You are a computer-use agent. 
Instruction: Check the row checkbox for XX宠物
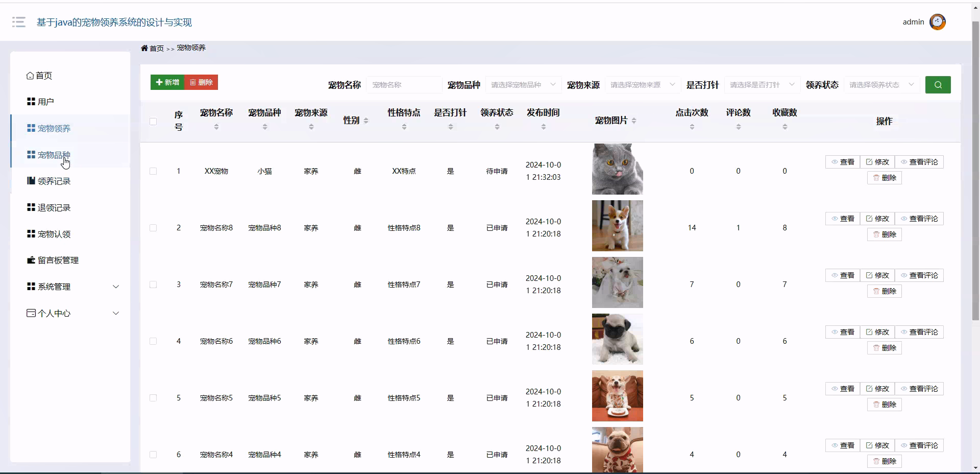[153, 171]
